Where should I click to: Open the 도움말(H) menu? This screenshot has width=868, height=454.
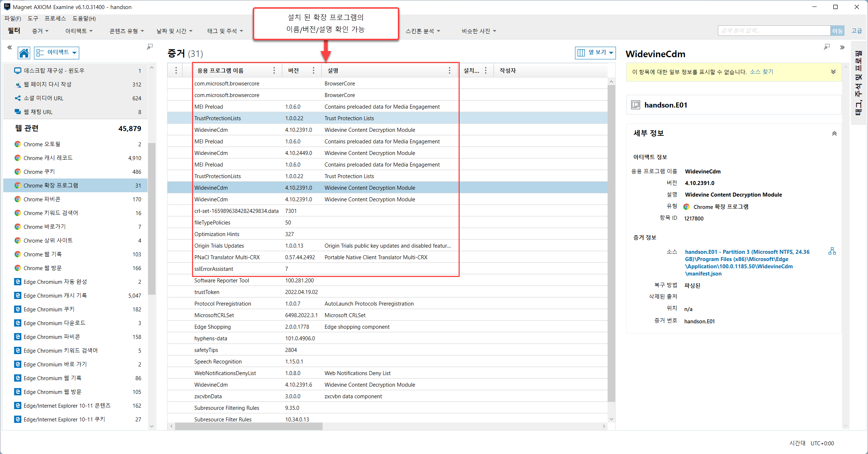pos(84,18)
